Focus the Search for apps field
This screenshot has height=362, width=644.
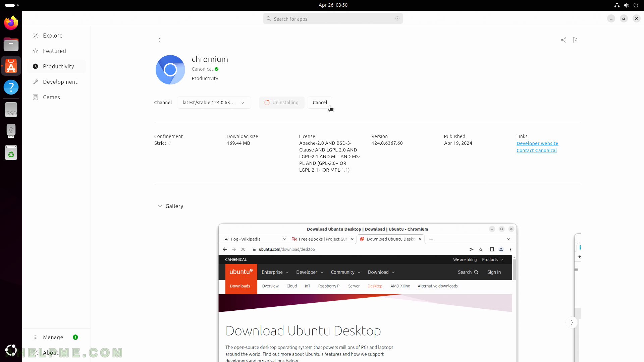click(333, 19)
